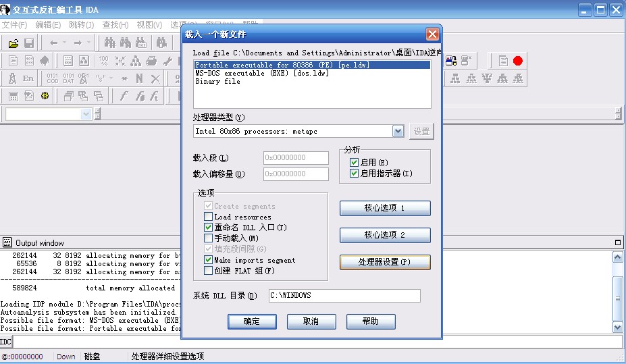This screenshot has height=364, width=626.
Task: Click Output window scrollbar down arrow
Action: (618, 328)
